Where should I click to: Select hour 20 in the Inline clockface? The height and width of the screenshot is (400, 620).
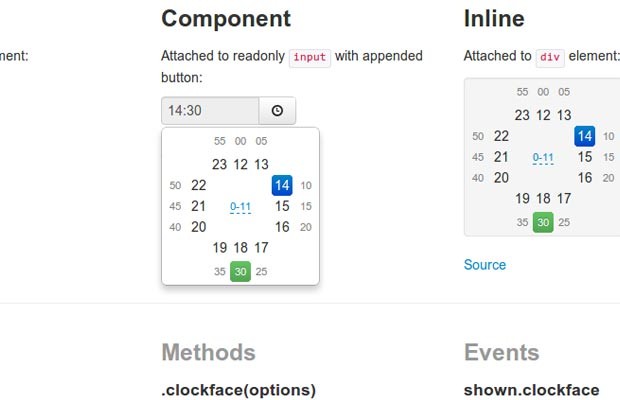click(501, 178)
